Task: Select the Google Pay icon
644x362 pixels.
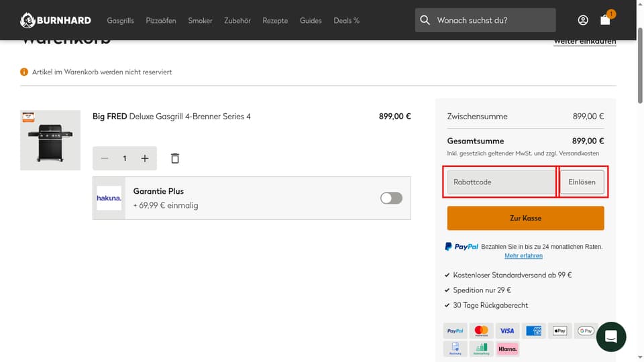Action: (x=586, y=330)
